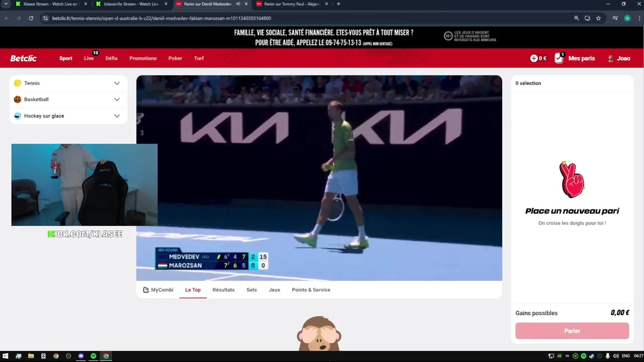View site information icon beside URL
The height and width of the screenshot is (362, 644).
[x=45, y=18]
